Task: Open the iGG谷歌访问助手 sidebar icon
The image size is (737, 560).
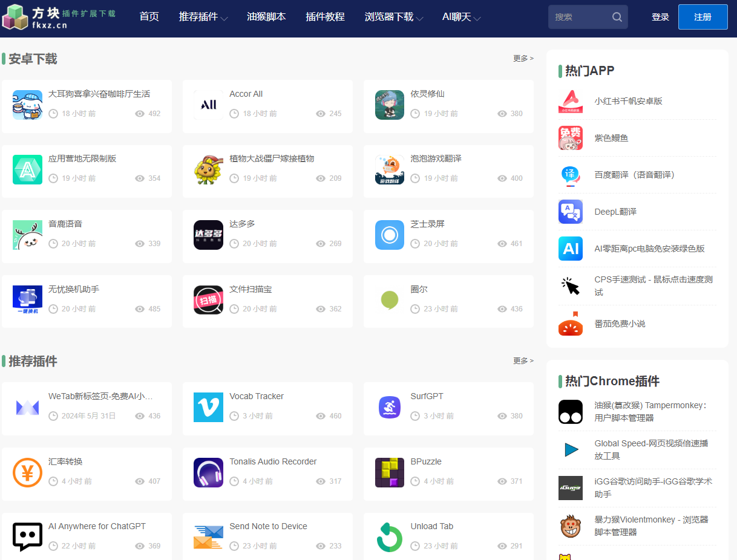Action: (571, 488)
